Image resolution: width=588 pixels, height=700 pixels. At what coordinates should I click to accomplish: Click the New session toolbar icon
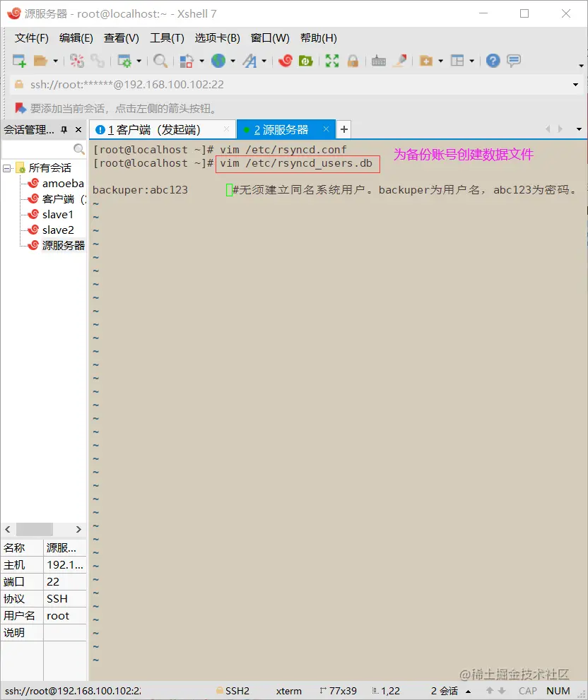coord(19,61)
